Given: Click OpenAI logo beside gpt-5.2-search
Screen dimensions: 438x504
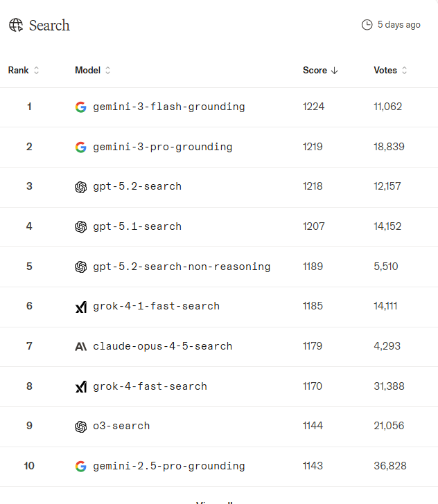Looking at the screenshot, I should pyautogui.click(x=81, y=187).
